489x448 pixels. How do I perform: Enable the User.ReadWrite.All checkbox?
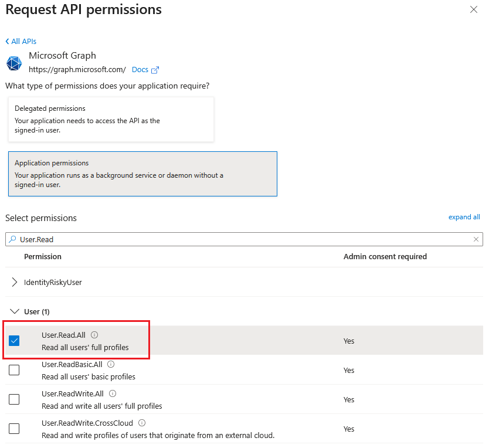pyautogui.click(x=14, y=399)
